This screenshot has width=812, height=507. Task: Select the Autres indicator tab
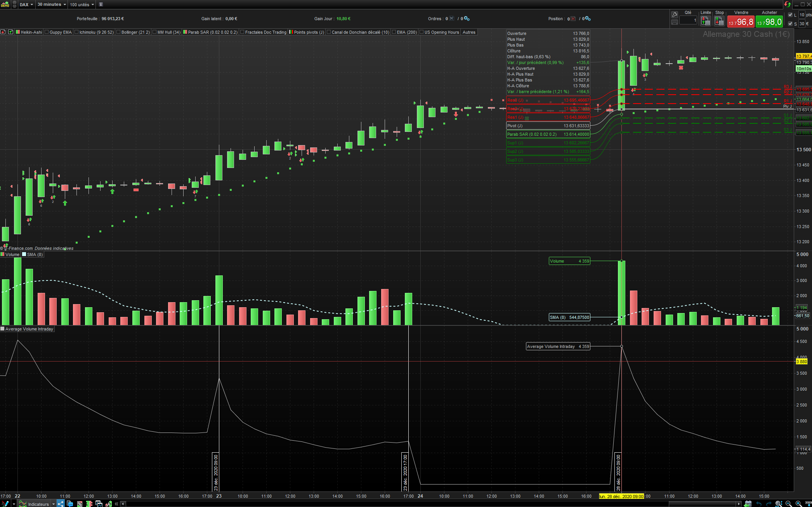pos(469,32)
